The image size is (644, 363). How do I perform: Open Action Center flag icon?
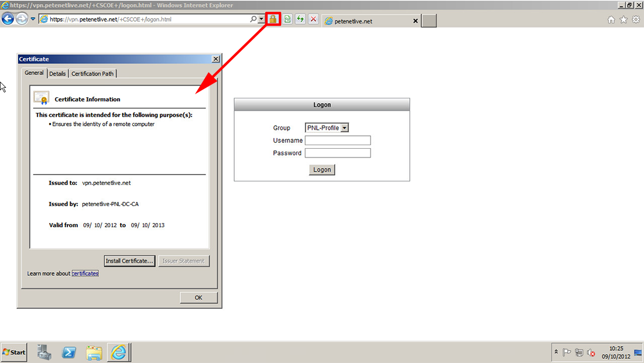[x=567, y=352]
